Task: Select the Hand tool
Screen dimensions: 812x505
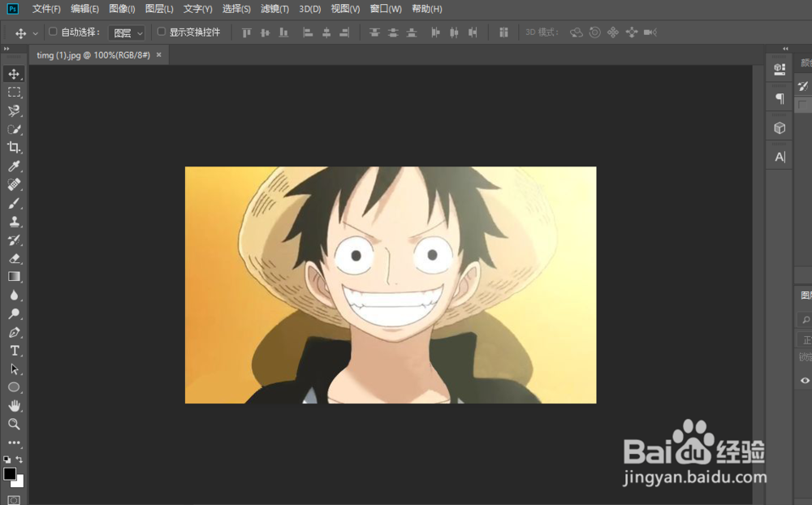Action: 14,406
